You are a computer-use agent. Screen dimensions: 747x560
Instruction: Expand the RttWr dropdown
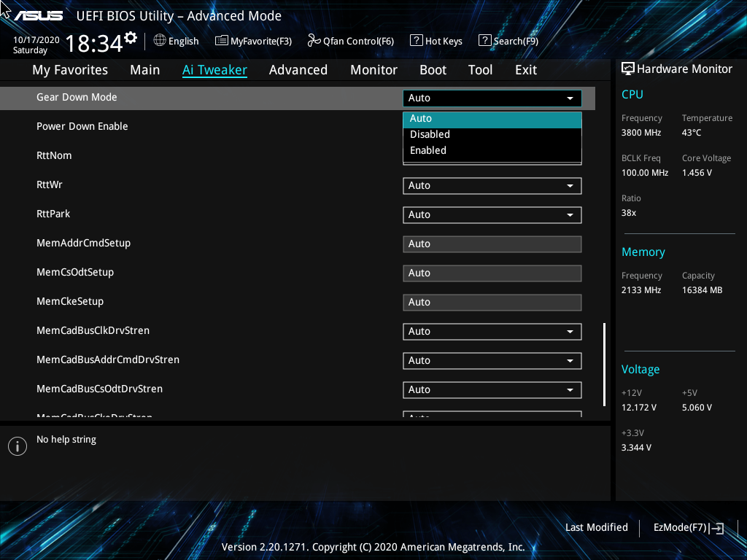point(492,186)
